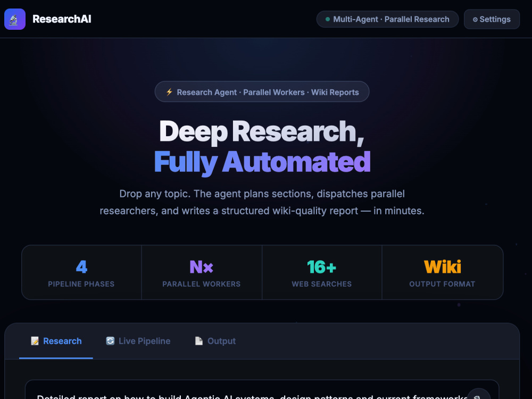This screenshot has width=532, height=399.
Task: Click the 4 Pipeline Phases stat card
Action: pos(81,272)
